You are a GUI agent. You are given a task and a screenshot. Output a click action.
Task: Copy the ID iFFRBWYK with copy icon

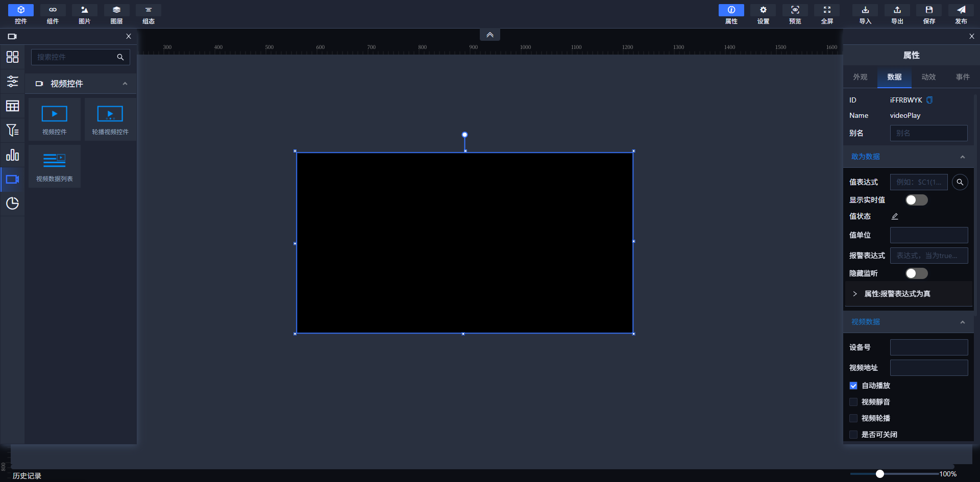tap(929, 100)
